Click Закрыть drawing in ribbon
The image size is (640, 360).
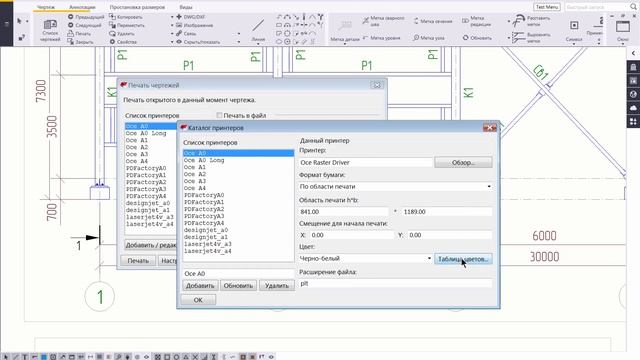click(80, 42)
